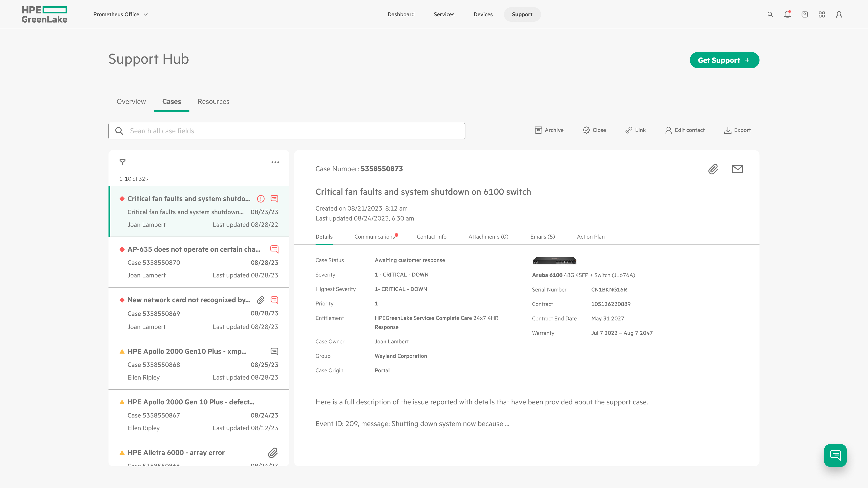
Task: Click the Close case icon
Action: tap(594, 130)
